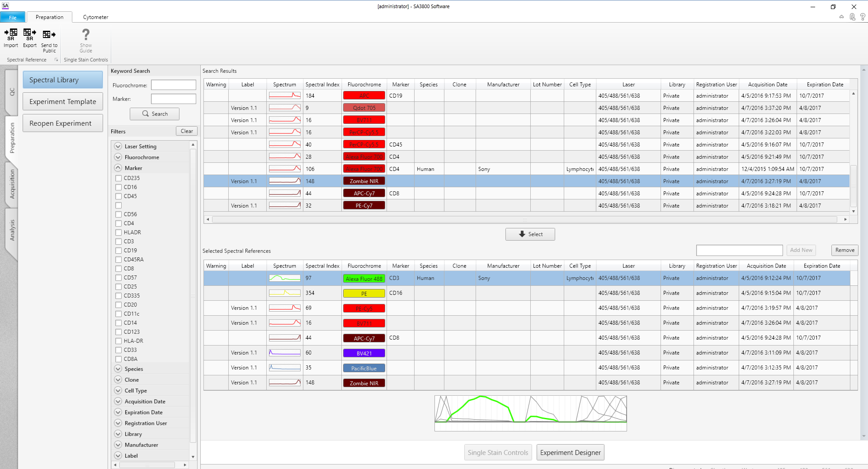Open the Show Guide question mark icon
Screen dimensions: 868x469
pos(86,35)
